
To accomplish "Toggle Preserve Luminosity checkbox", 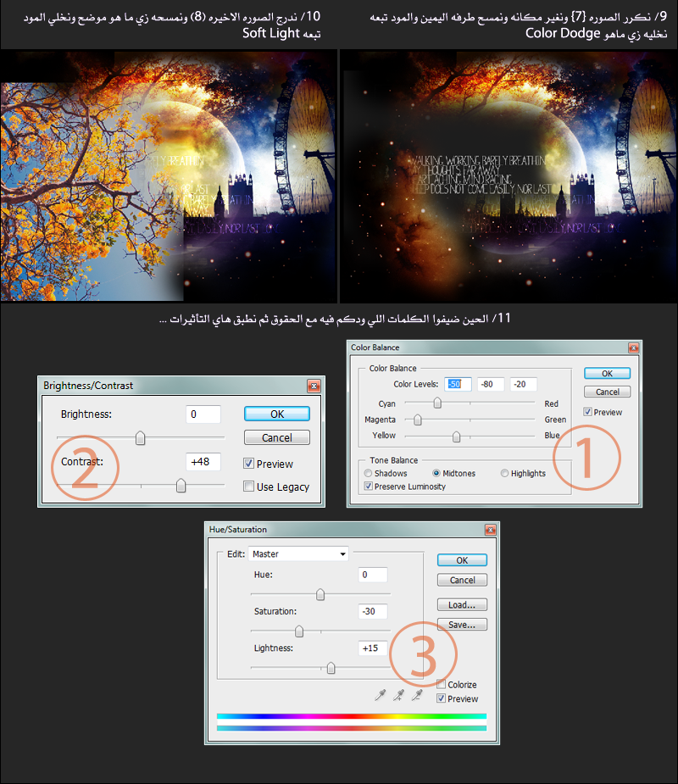I will pos(369,487).
